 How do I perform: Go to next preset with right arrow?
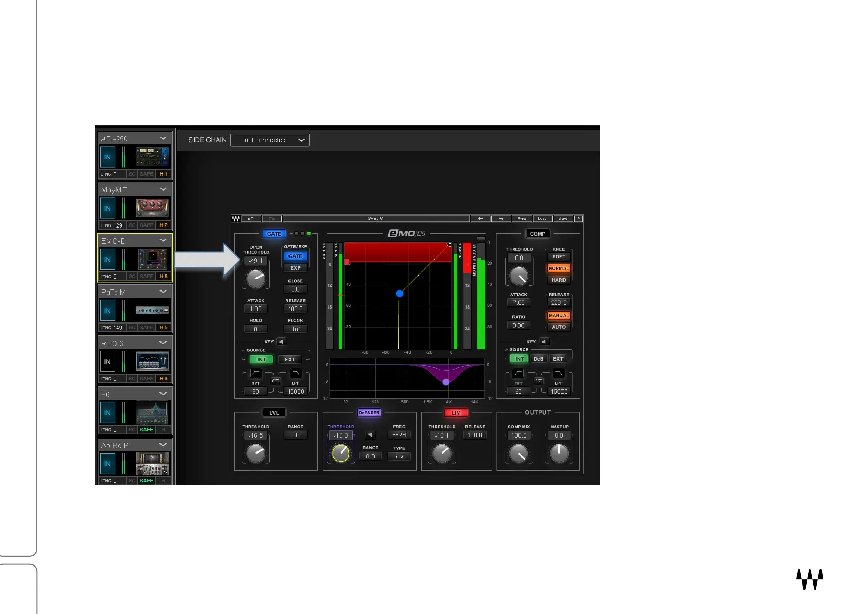click(501, 219)
